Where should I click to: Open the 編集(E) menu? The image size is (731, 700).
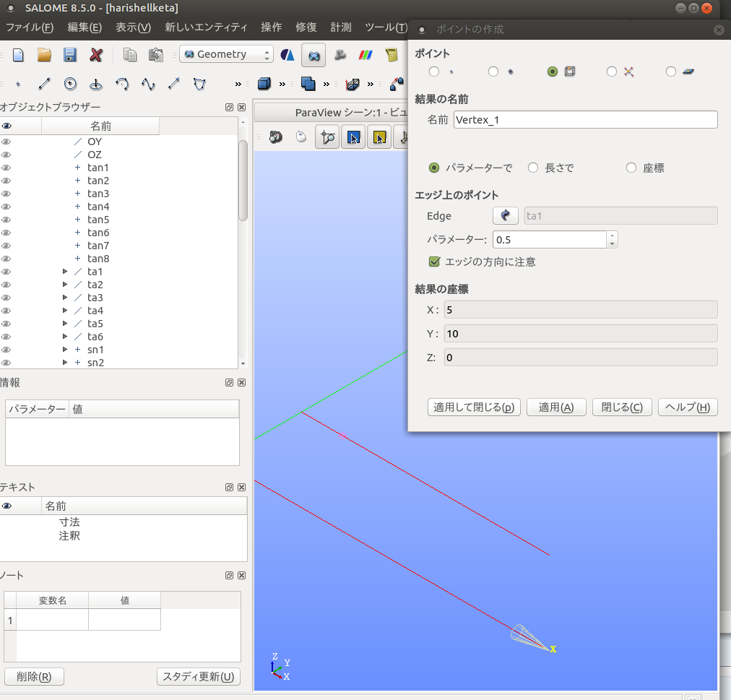point(85,27)
